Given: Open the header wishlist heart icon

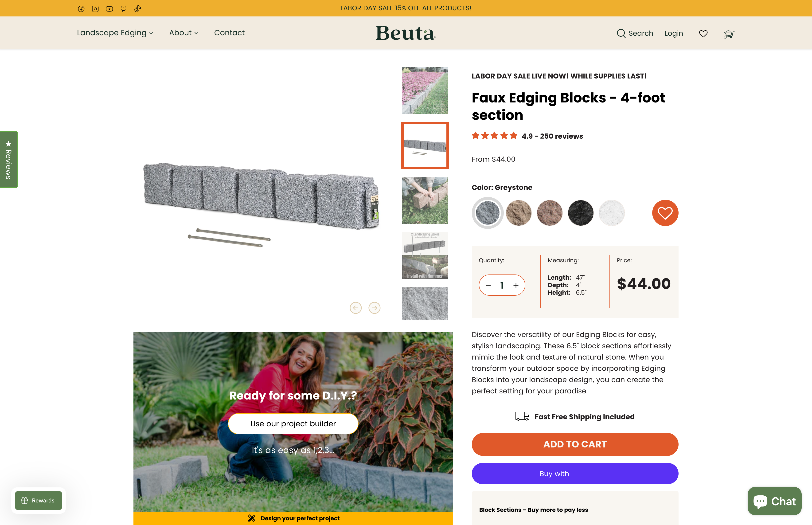Looking at the screenshot, I should [703, 33].
